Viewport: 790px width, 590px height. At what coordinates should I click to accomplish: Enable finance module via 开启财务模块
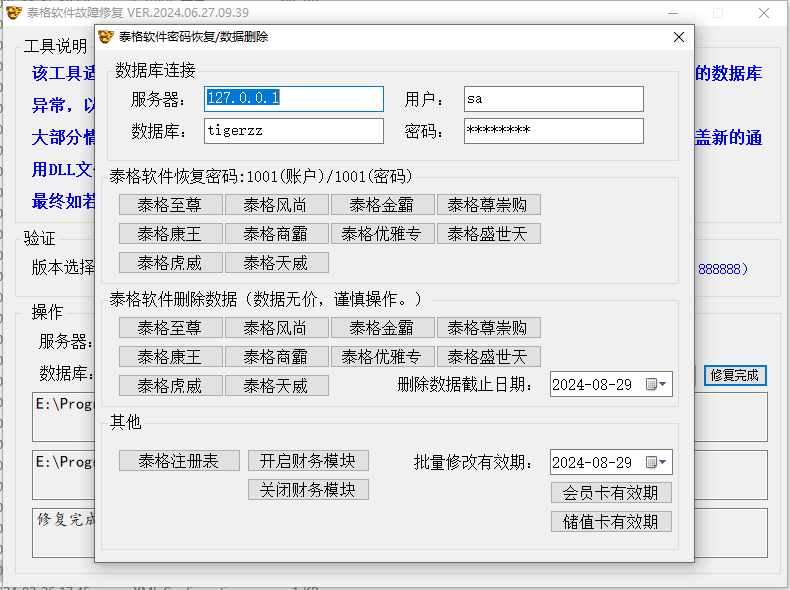coord(308,461)
